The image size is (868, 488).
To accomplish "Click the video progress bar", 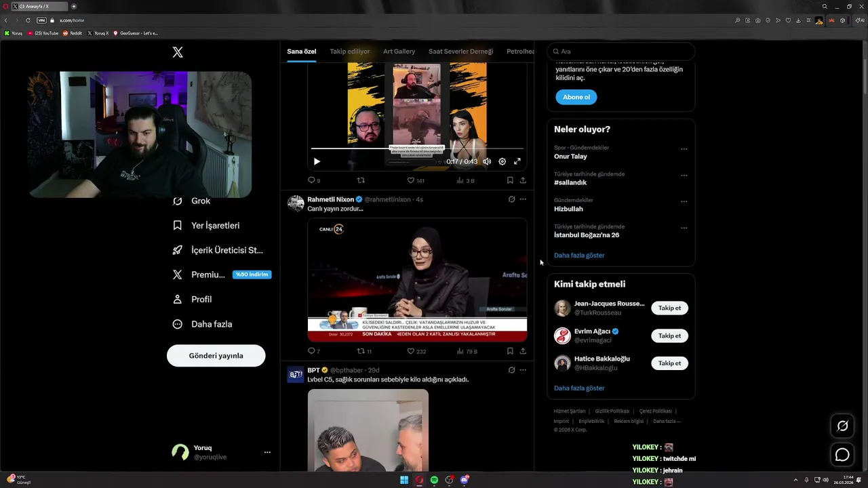I will point(417,148).
